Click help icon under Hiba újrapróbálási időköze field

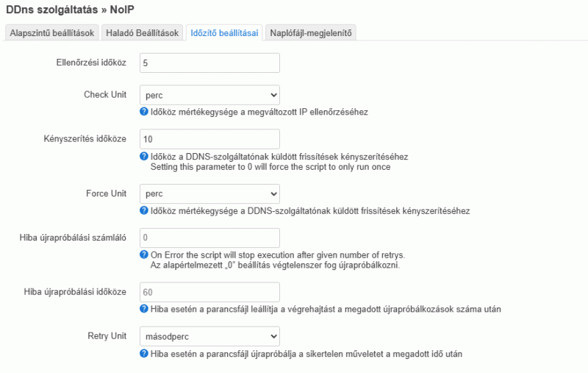tap(144, 308)
